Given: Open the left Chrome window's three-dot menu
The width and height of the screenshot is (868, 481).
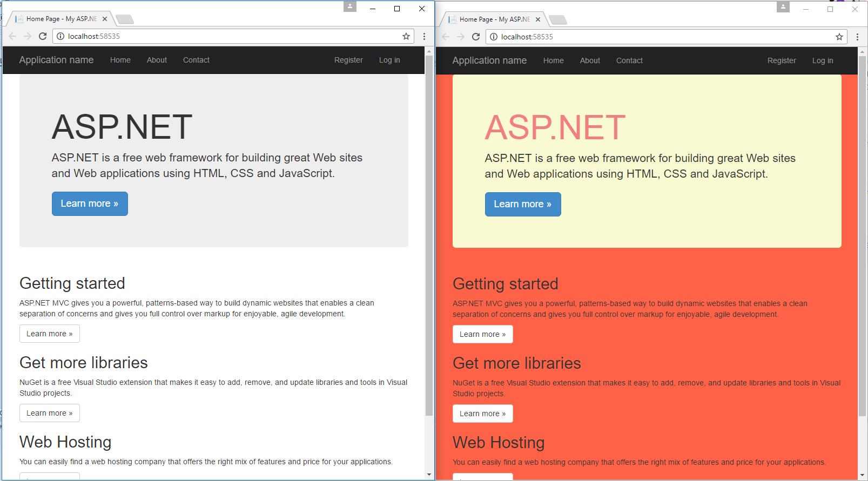Looking at the screenshot, I should click(x=424, y=36).
